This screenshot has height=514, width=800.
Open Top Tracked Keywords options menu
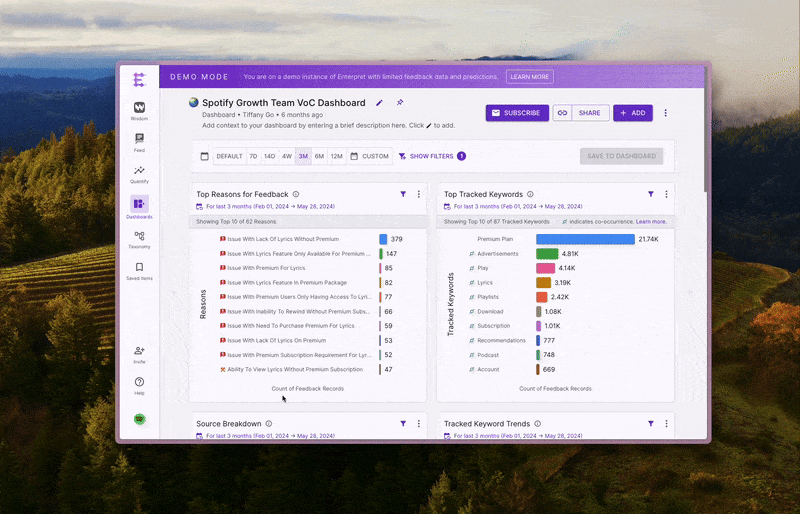click(x=666, y=194)
